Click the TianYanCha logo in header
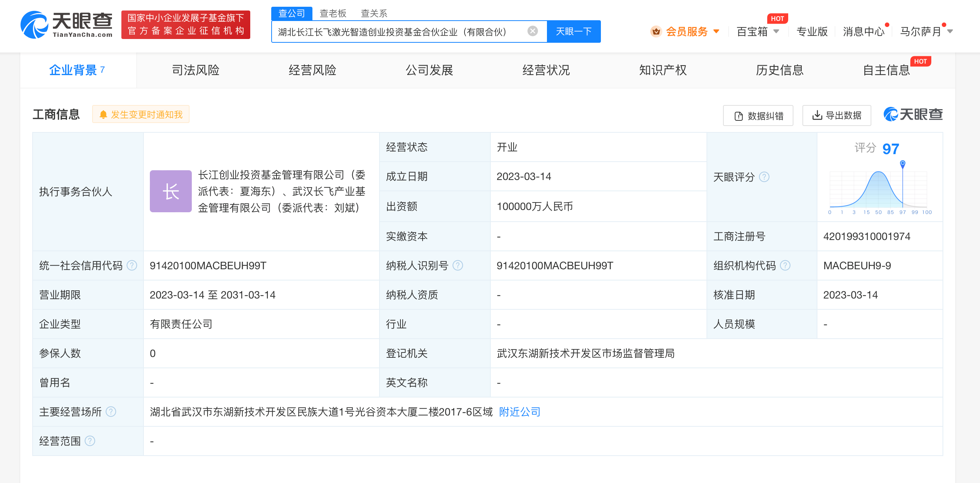 pyautogui.click(x=67, y=25)
